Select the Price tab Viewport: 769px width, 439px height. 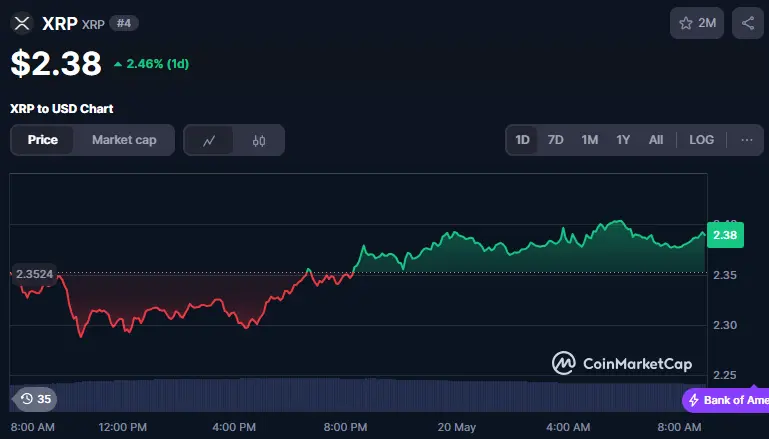point(43,140)
